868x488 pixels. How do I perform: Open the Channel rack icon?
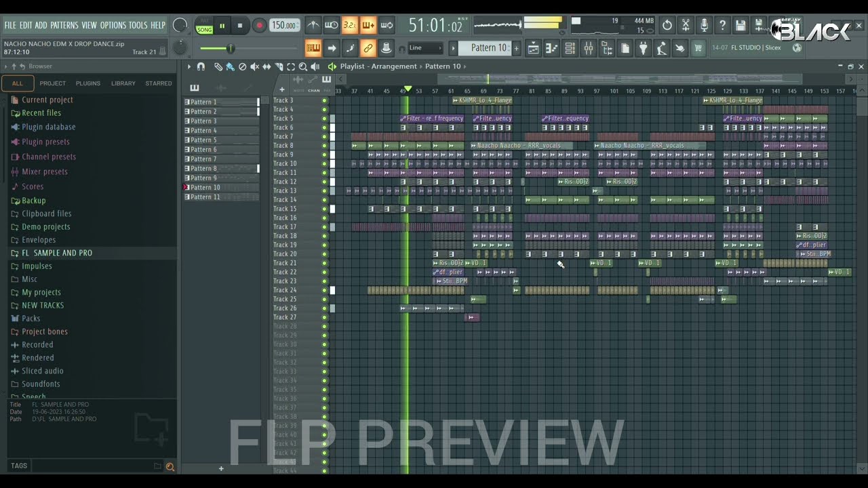point(570,48)
